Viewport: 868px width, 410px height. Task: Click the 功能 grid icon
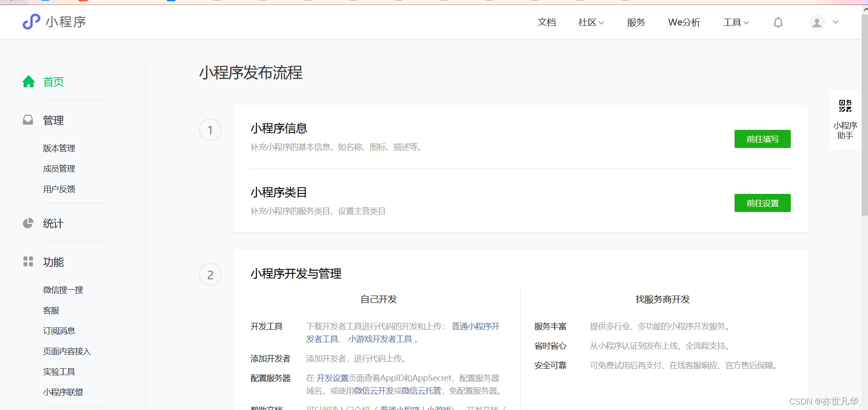(x=28, y=262)
